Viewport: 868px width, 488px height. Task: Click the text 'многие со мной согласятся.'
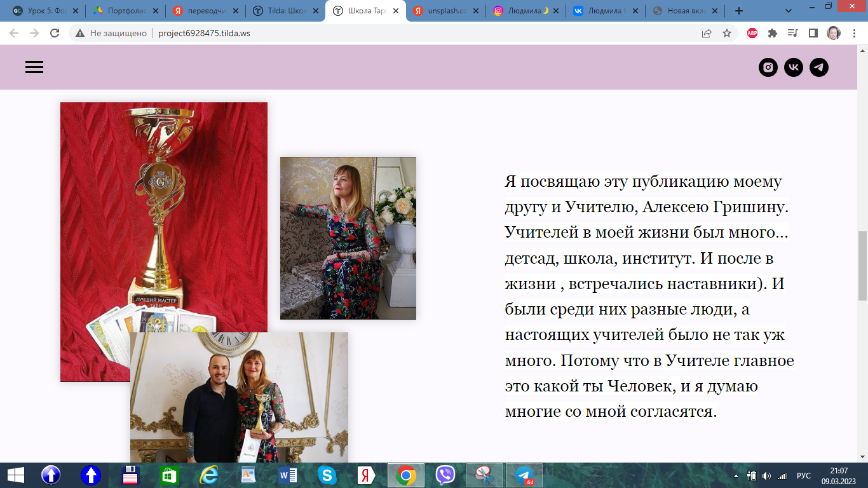[x=611, y=412]
